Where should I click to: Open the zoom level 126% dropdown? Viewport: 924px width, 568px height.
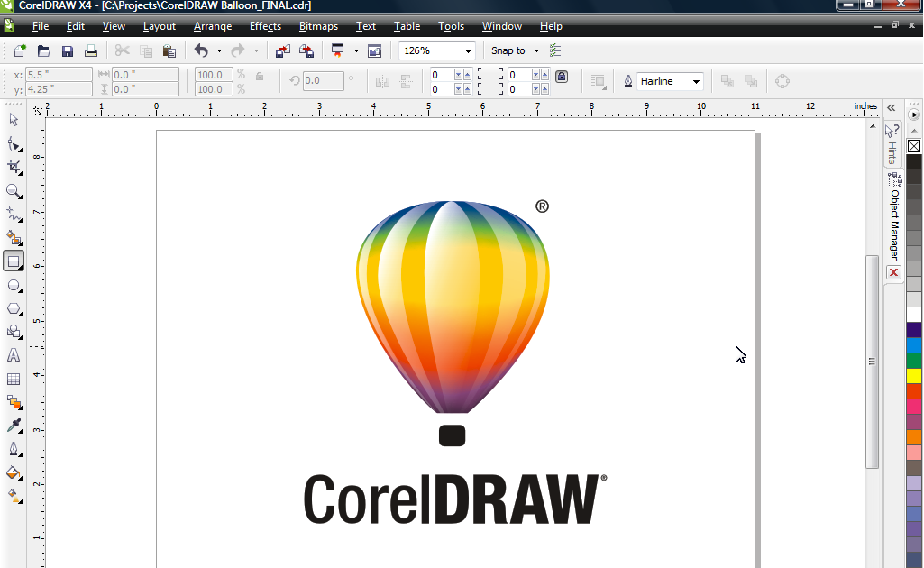(x=468, y=51)
